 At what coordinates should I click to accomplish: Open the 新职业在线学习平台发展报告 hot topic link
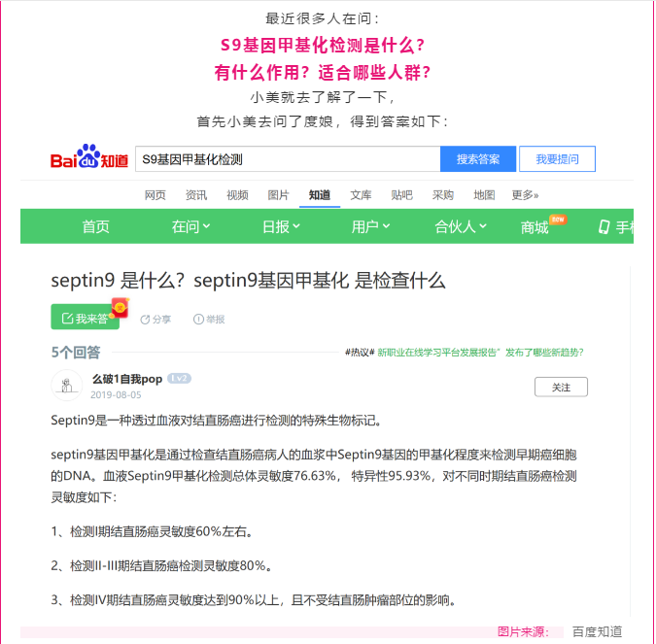480,353
